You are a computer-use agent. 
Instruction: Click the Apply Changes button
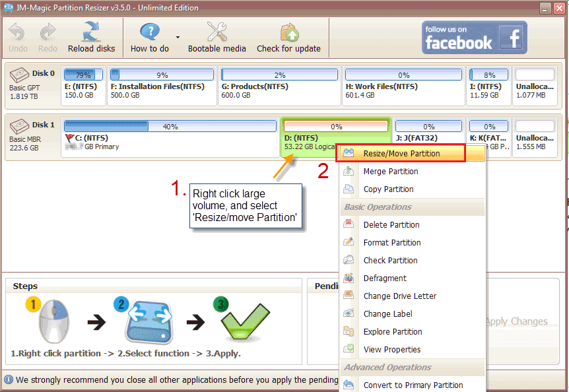click(x=516, y=321)
